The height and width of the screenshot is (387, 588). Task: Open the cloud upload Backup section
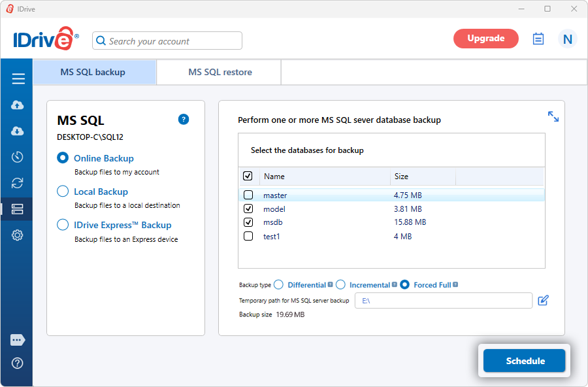(17, 105)
